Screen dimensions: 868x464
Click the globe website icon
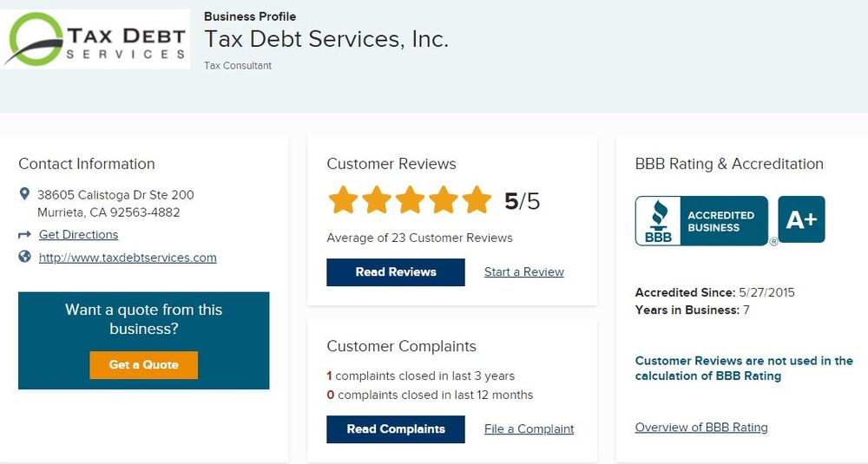(x=24, y=257)
